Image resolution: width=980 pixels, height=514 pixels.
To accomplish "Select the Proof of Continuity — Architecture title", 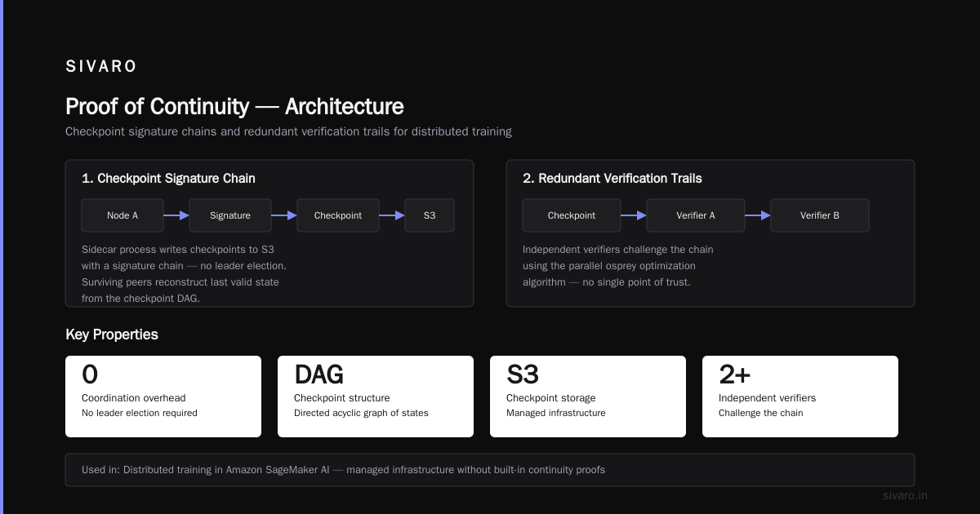I will point(234,107).
